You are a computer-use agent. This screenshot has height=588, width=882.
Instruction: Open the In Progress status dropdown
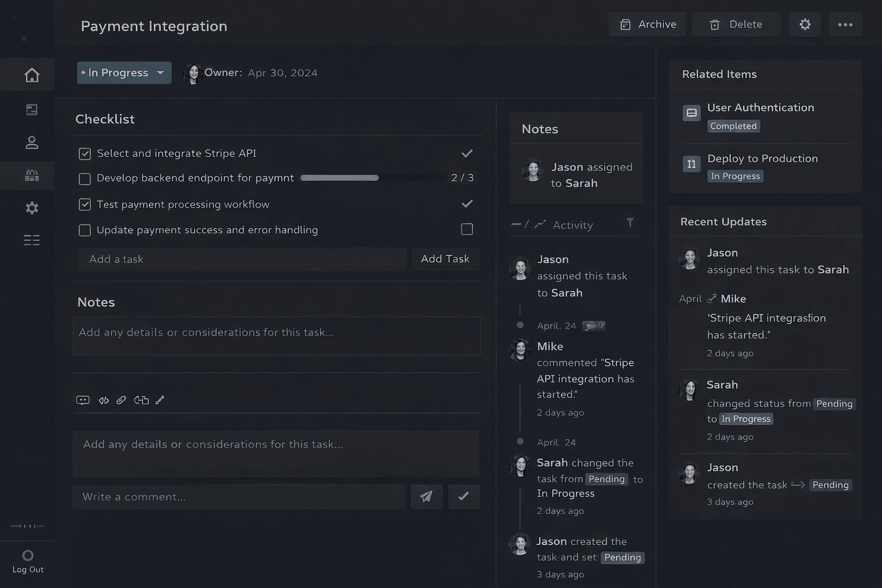click(124, 73)
